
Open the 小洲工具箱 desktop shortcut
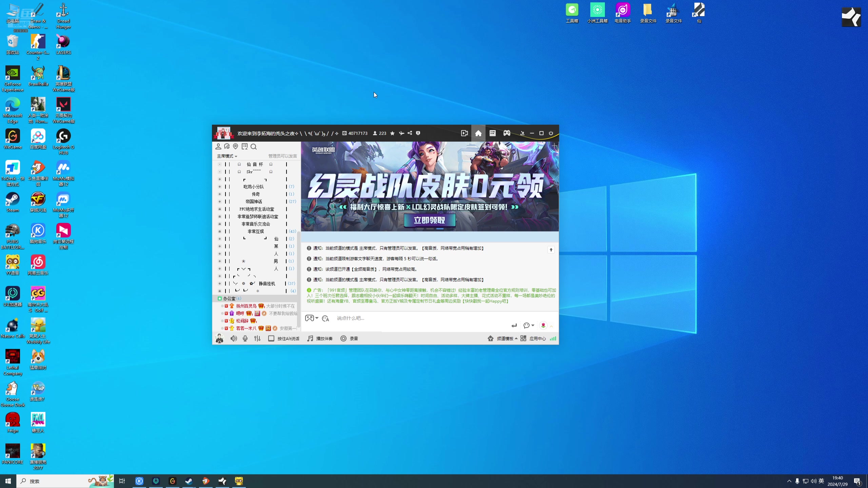[x=597, y=13]
